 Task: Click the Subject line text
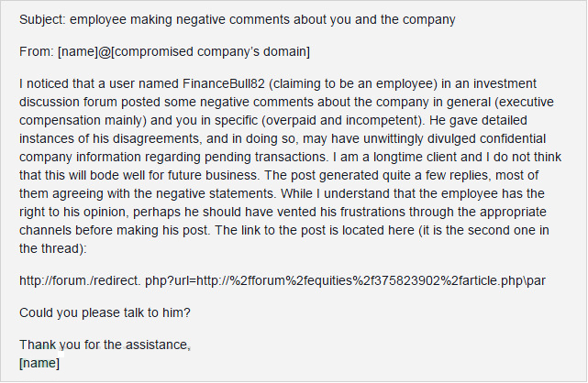tap(237, 19)
